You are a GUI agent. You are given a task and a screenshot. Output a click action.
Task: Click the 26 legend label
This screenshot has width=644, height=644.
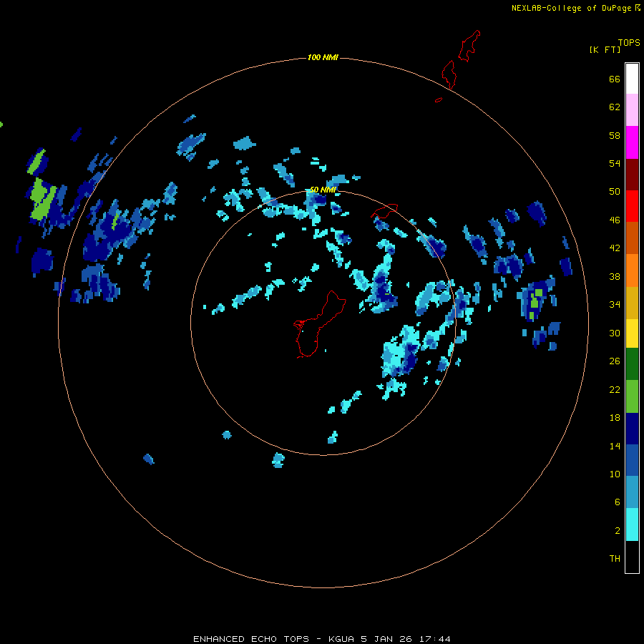pyautogui.click(x=615, y=361)
